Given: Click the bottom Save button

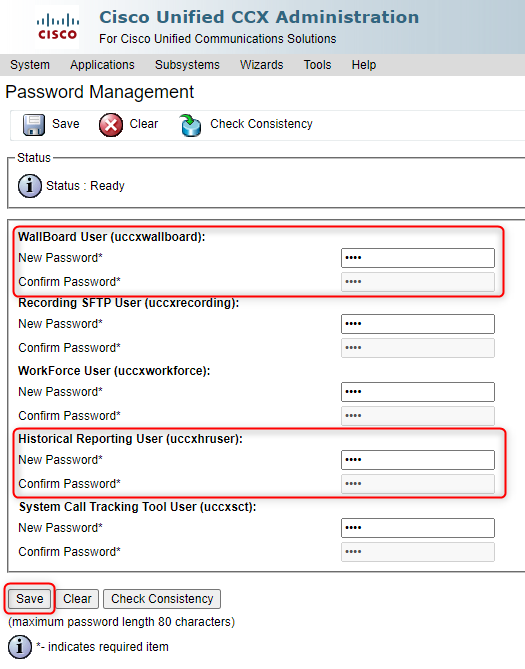Looking at the screenshot, I should click(30, 599).
